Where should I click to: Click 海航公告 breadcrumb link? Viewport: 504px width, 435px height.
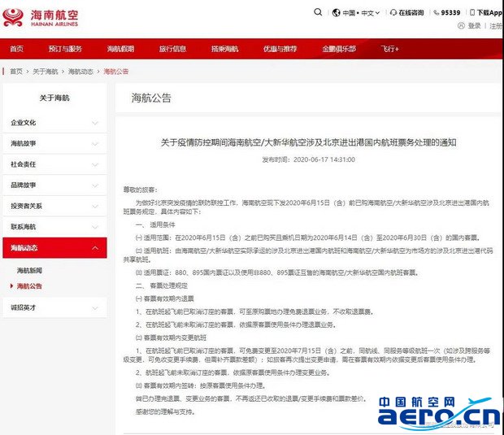coord(116,72)
